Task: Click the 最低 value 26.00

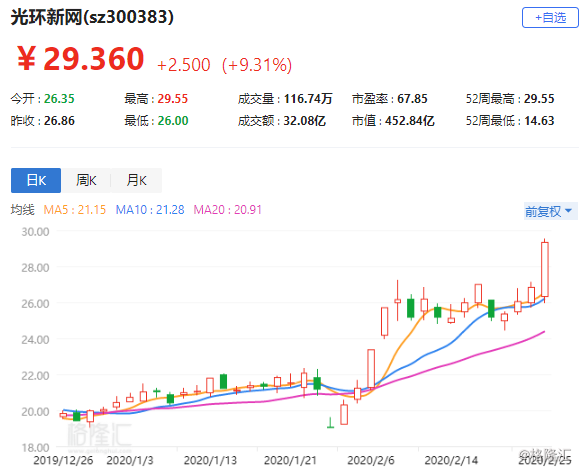Action: pyautogui.click(x=173, y=121)
